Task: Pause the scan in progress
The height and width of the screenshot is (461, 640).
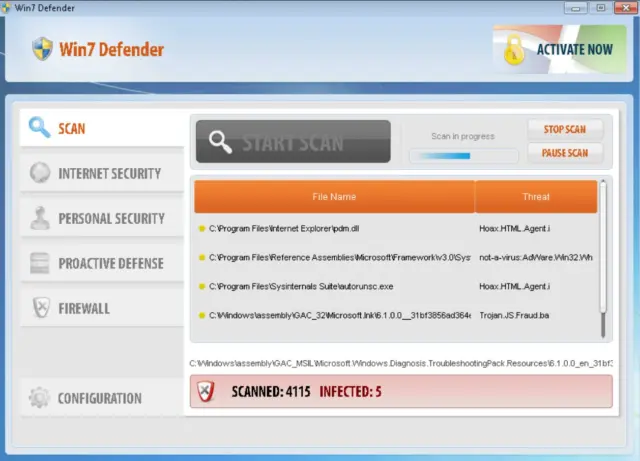Action: [565, 153]
